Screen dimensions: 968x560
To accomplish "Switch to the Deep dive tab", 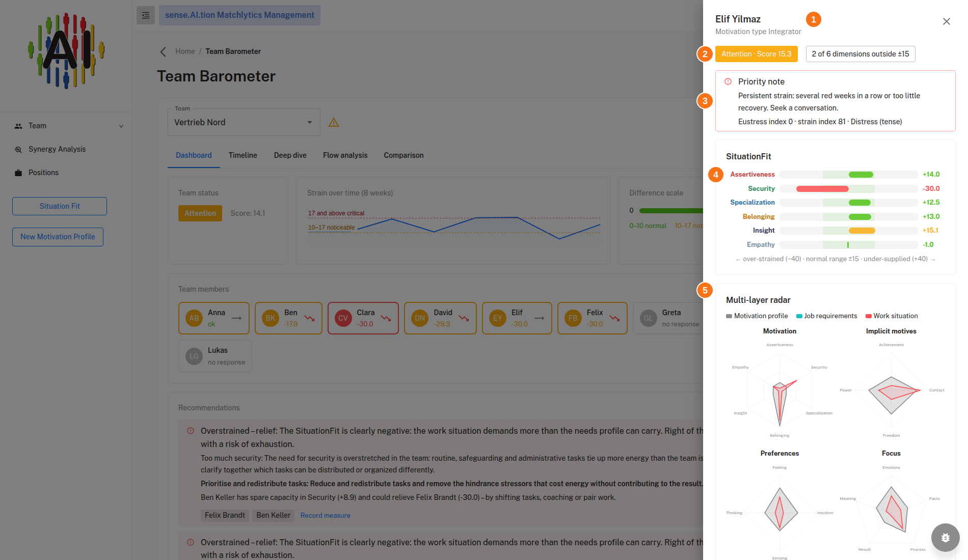I will click(x=290, y=155).
